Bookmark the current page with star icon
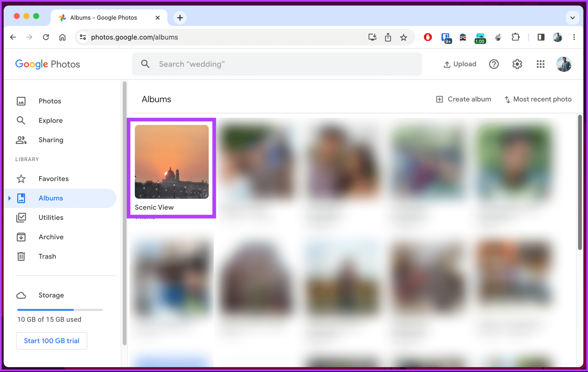The image size is (588, 372). pos(404,37)
